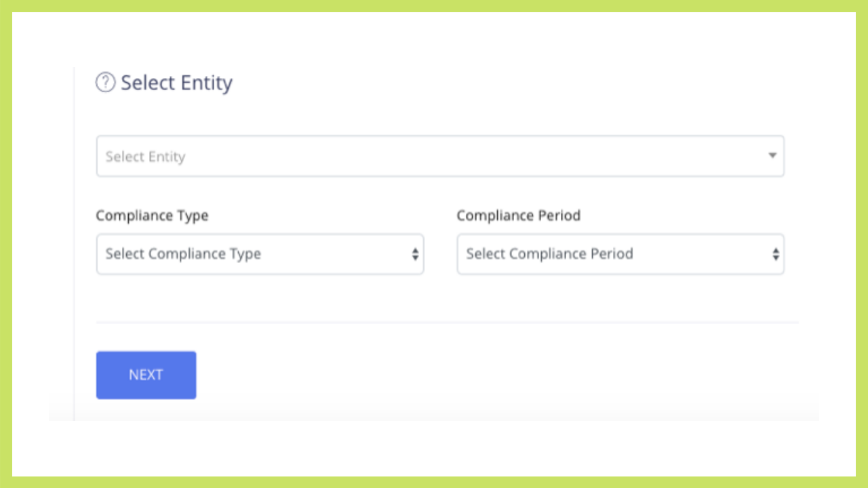Click the Compliance Type field label
The height and width of the screenshot is (488, 868).
click(152, 216)
